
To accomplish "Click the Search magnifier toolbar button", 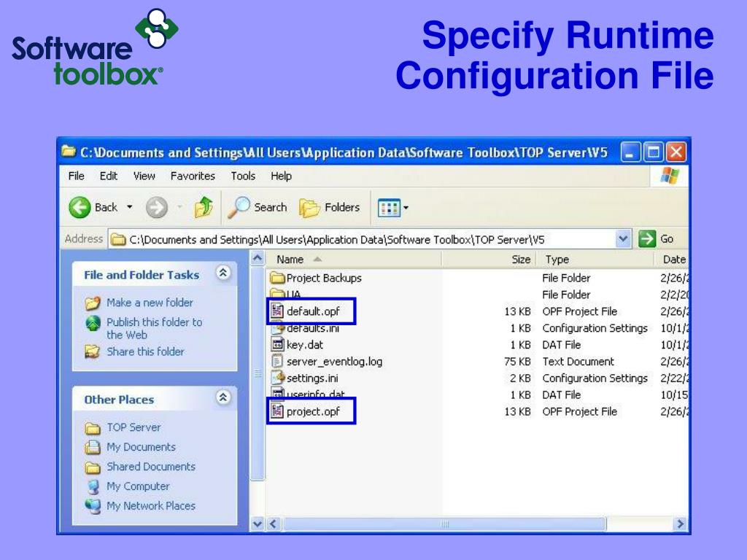I will (x=258, y=208).
